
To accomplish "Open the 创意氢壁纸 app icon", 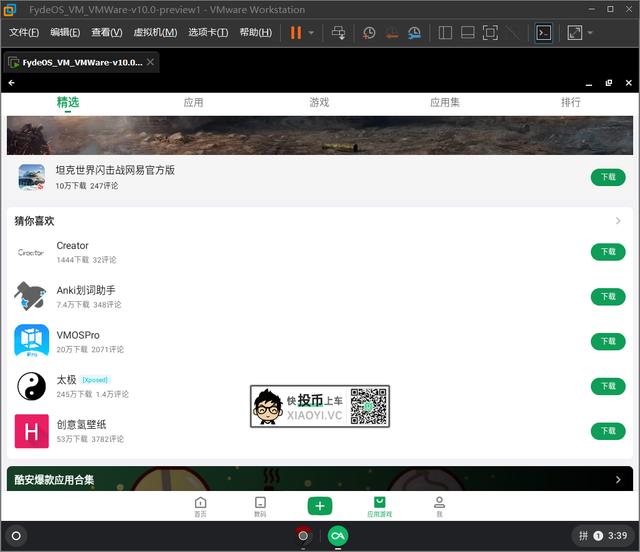I will click(31, 431).
